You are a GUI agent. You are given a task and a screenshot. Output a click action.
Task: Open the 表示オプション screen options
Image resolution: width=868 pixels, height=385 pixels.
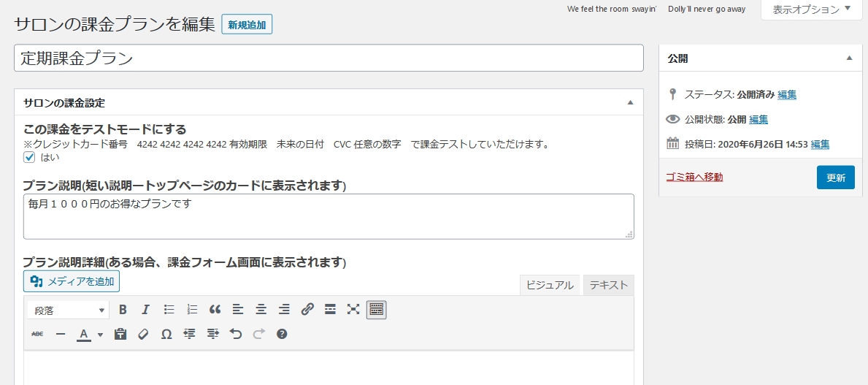[812, 9]
